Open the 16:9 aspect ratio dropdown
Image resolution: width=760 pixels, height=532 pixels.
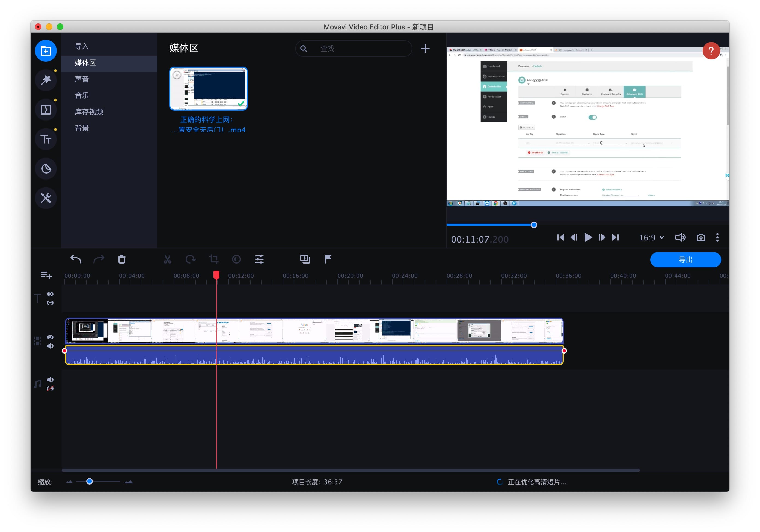click(651, 238)
